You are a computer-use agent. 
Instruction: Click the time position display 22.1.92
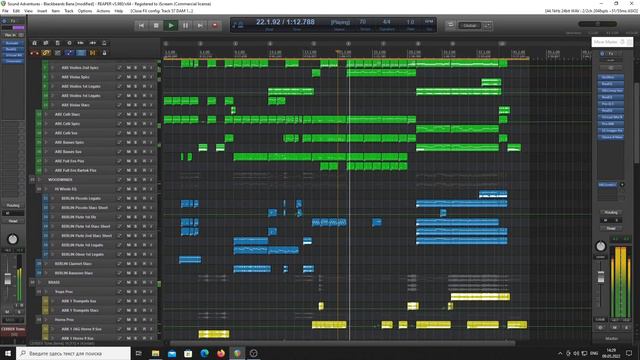[x=285, y=22]
